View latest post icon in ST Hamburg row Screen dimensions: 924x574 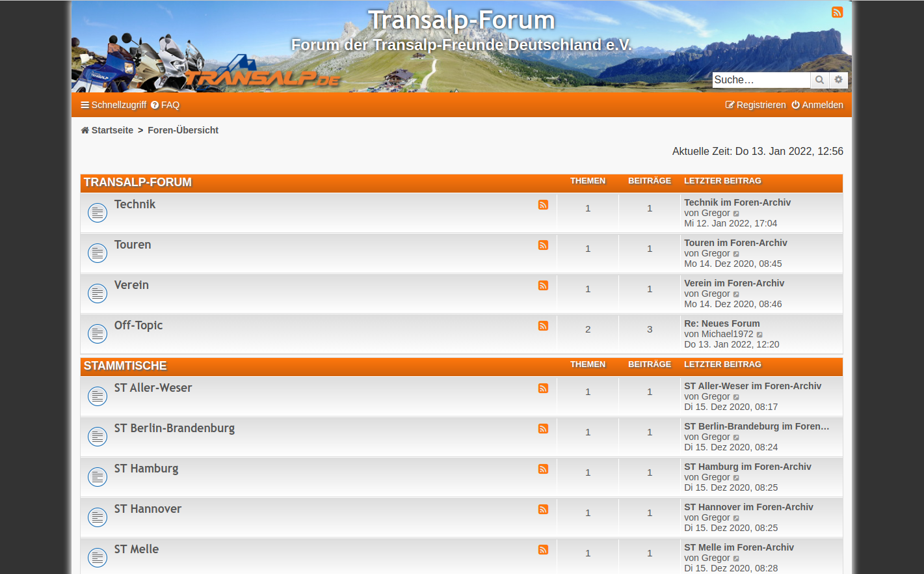tap(737, 478)
